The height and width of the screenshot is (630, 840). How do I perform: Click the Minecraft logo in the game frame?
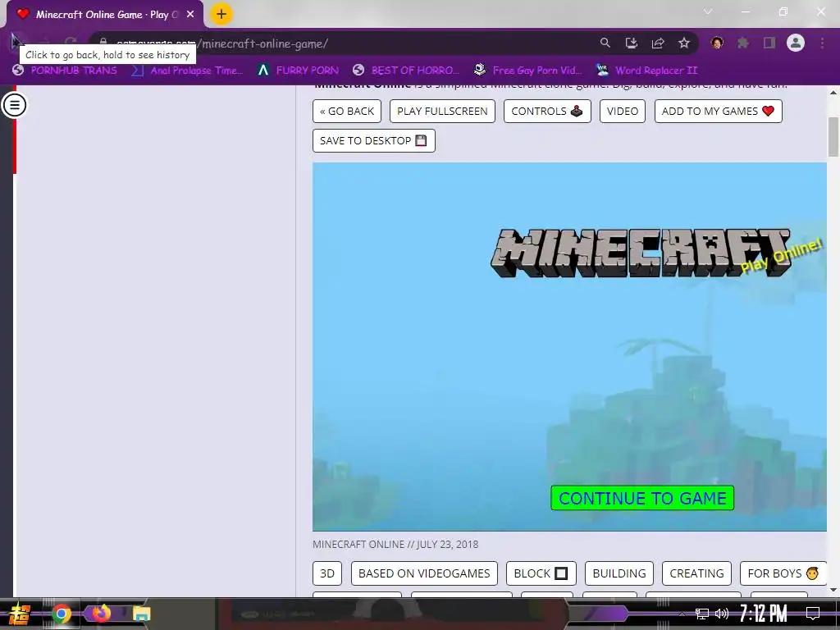641,253
